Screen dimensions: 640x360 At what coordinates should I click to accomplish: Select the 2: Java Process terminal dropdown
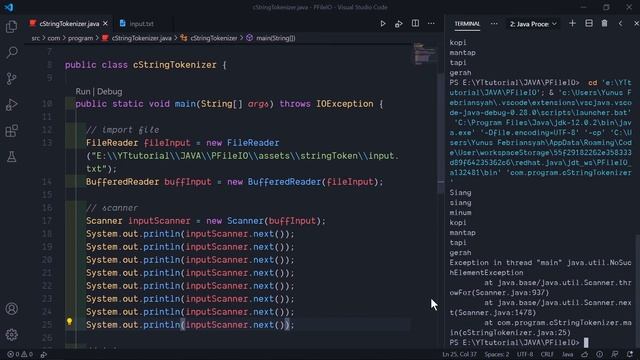533,24
